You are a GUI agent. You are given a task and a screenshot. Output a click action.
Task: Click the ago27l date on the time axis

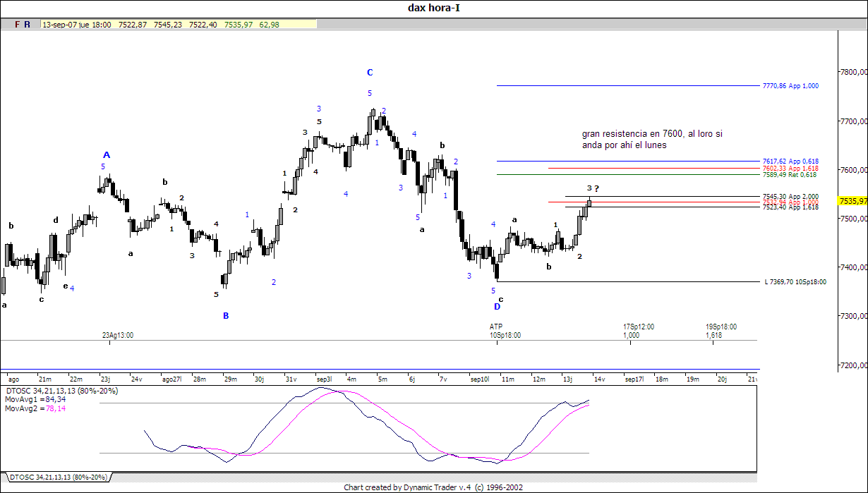point(171,379)
